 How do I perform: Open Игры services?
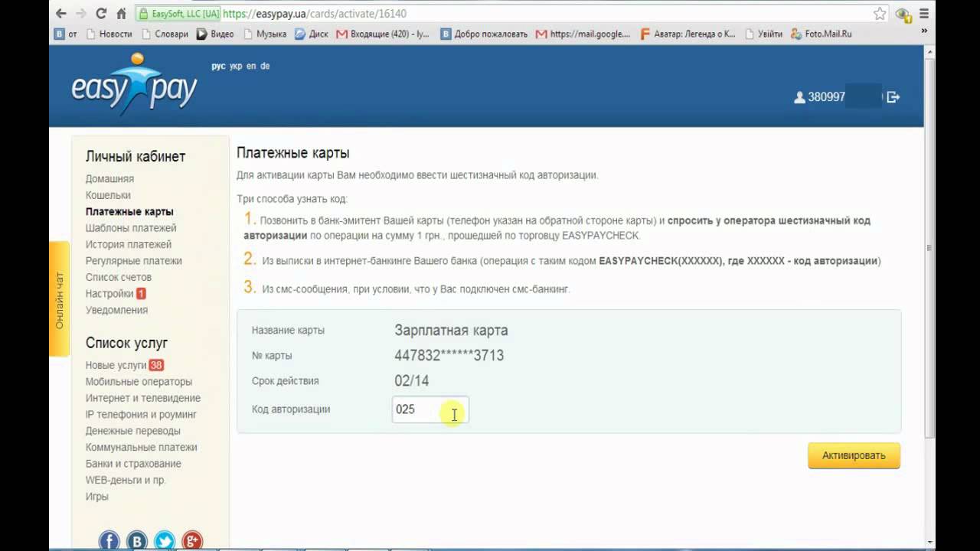pyautogui.click(x=97, y=497)
